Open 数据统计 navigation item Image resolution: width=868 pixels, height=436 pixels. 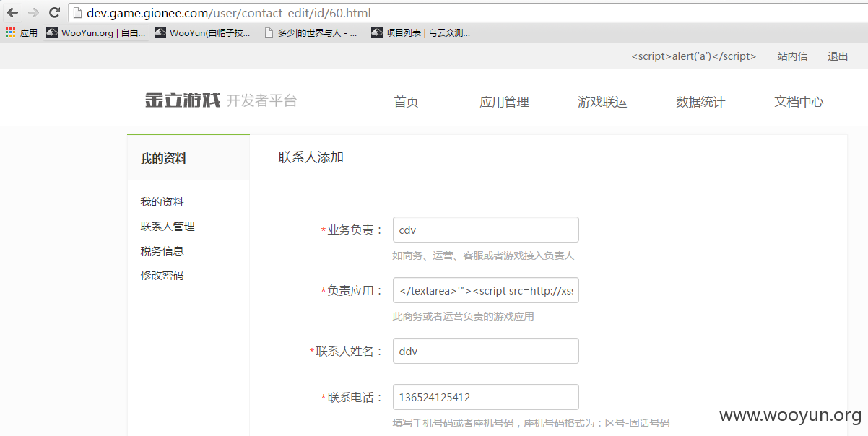pos(700,102)
